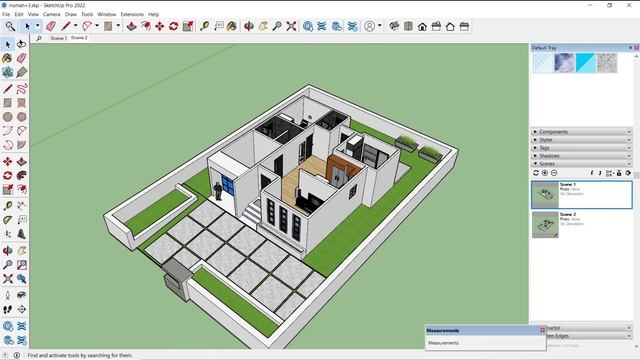This screenshot has height=360, width=640.
Task: Choose the Zoom Window tool in the left palette
Action: click(x=22, y=264)
